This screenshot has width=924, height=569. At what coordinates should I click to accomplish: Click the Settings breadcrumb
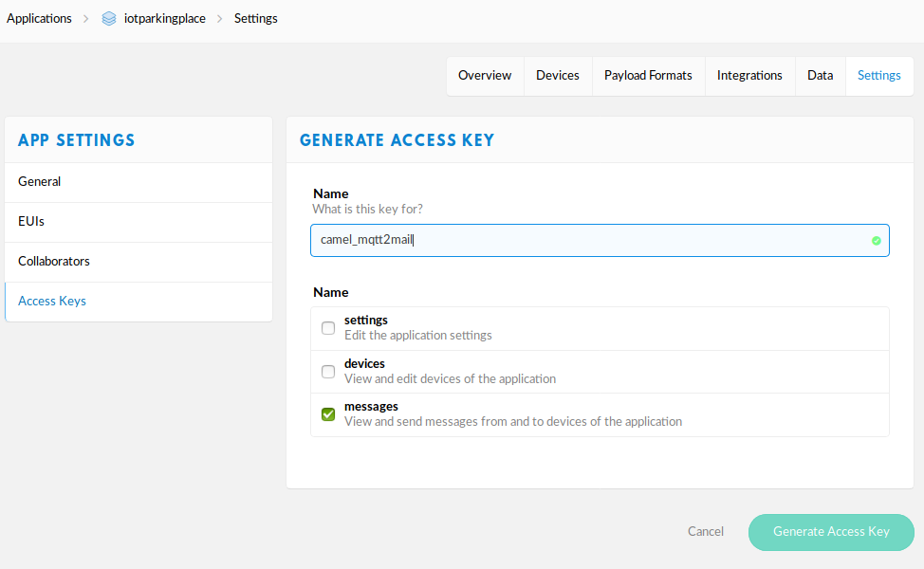coord(256,19)
